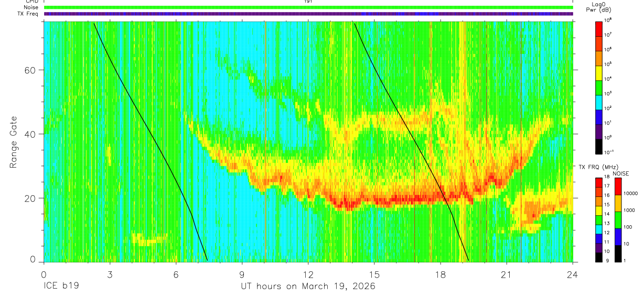The height and width of the screenshot is (297, 644).
Task: Click the black bottom segment of TX FRQ colorbar
Action: [599, 257]
